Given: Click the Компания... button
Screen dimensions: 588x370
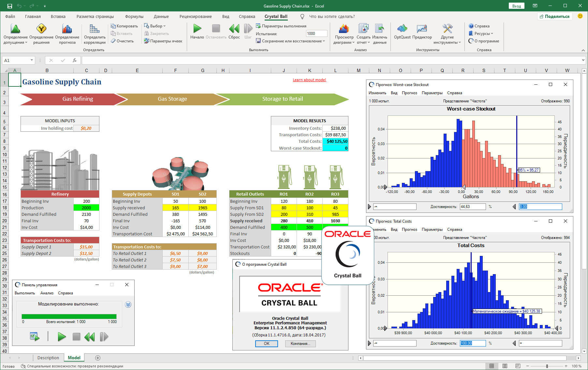Looking at the screenshot, I should [x=301, y=344].
